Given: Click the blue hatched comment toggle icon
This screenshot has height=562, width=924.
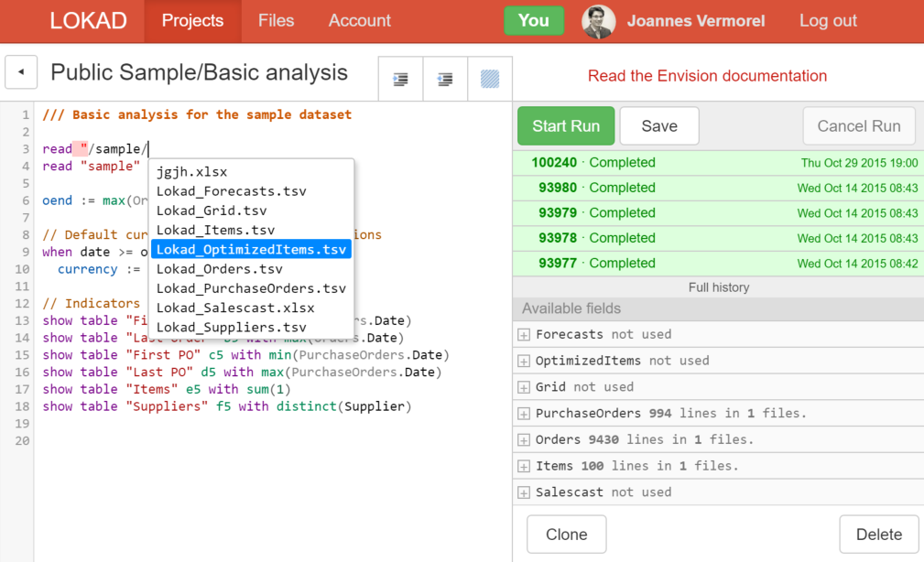Looking at the screenshot, I should tap(490, 80).
